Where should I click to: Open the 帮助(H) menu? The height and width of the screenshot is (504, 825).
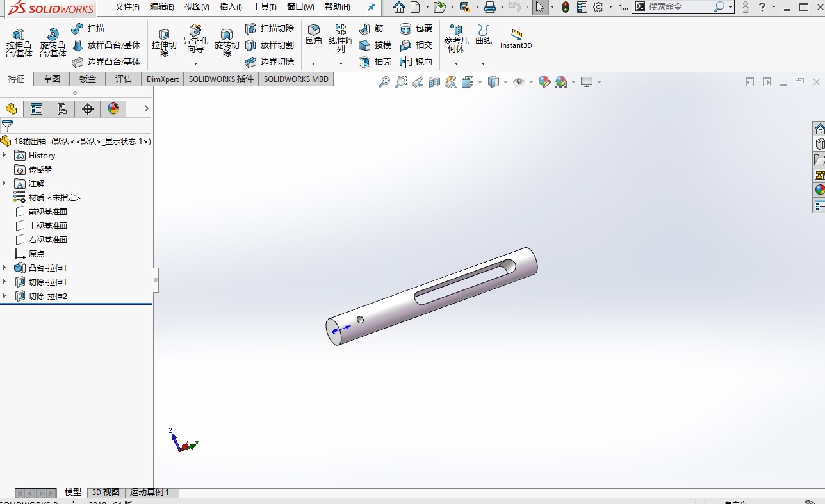338,7
